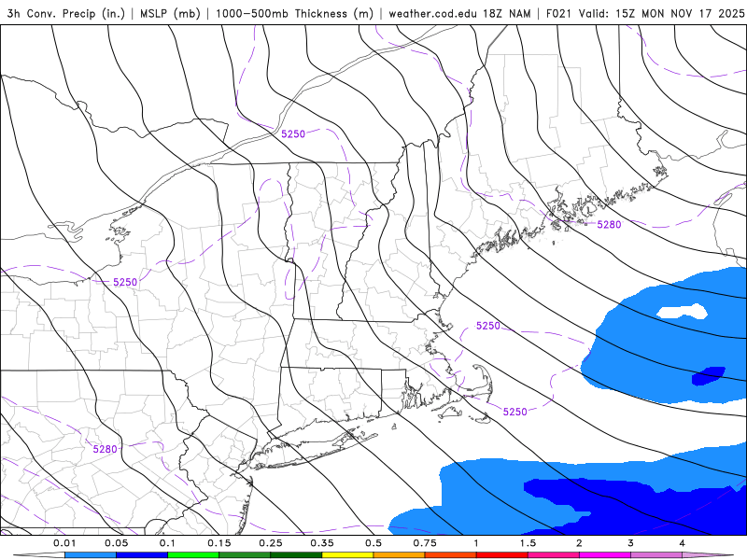This screenshot has height=560, width=747.
Task: Click the legend value 4
Action: coord(682,543)
